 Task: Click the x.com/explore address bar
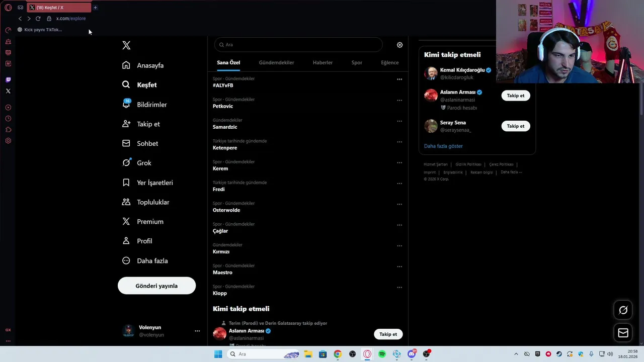(x=71, y=19)
